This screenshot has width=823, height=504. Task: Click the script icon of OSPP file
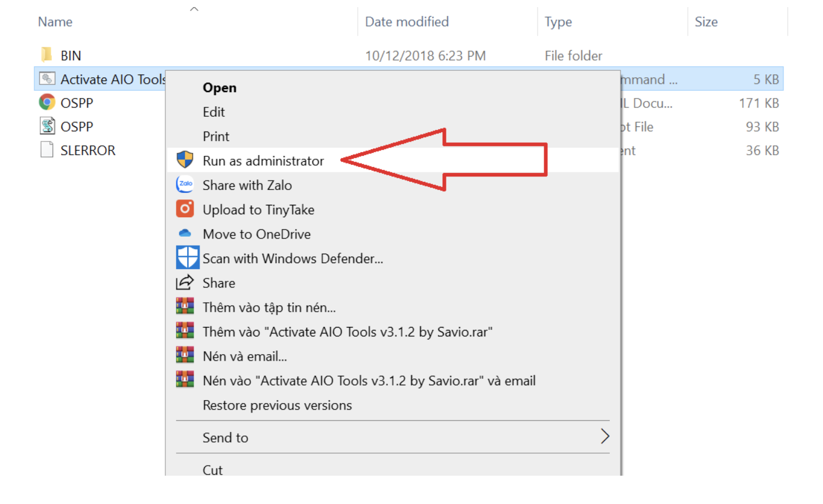[47, 126]
